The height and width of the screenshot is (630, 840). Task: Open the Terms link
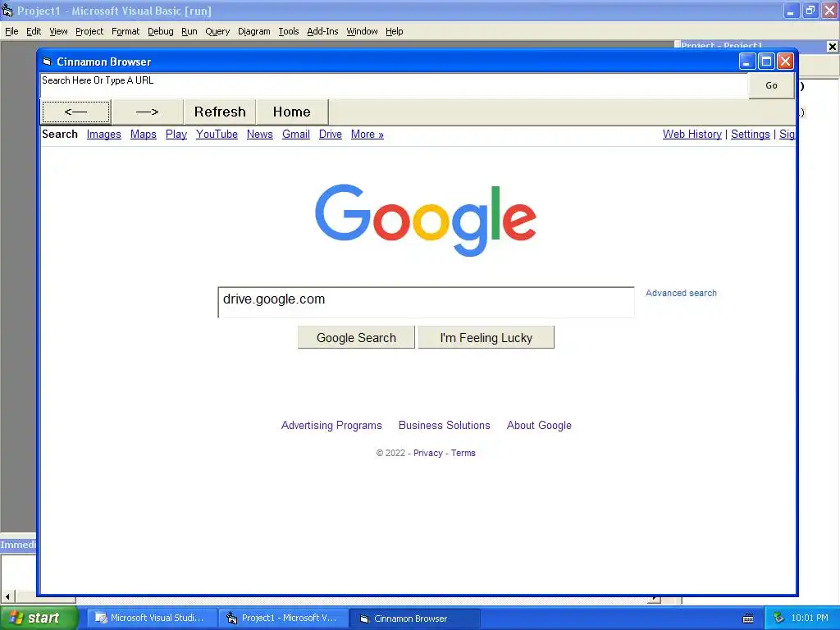[x=463, y=453]
